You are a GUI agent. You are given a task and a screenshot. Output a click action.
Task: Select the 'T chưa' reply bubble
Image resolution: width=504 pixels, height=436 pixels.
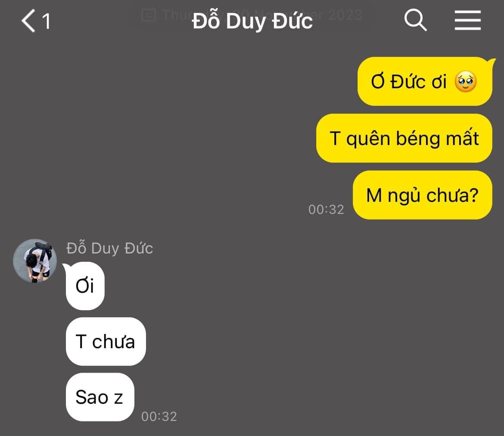click(x=106, y=341)
